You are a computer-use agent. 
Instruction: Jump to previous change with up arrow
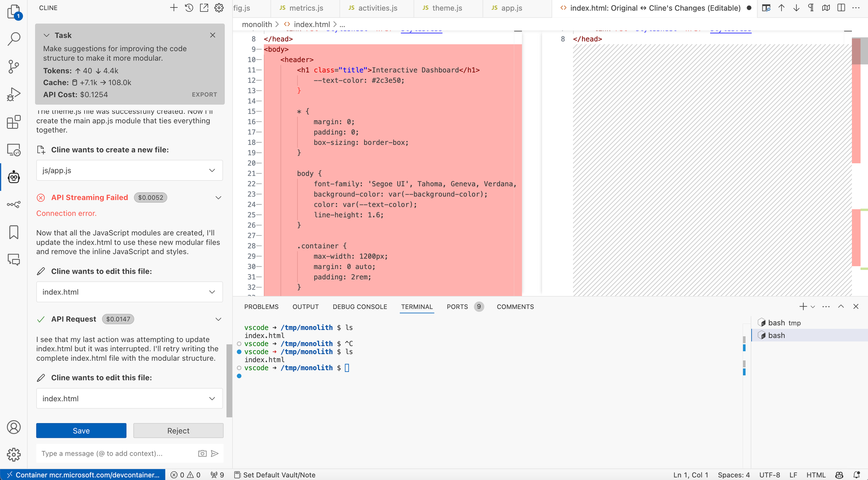point(782,8)
